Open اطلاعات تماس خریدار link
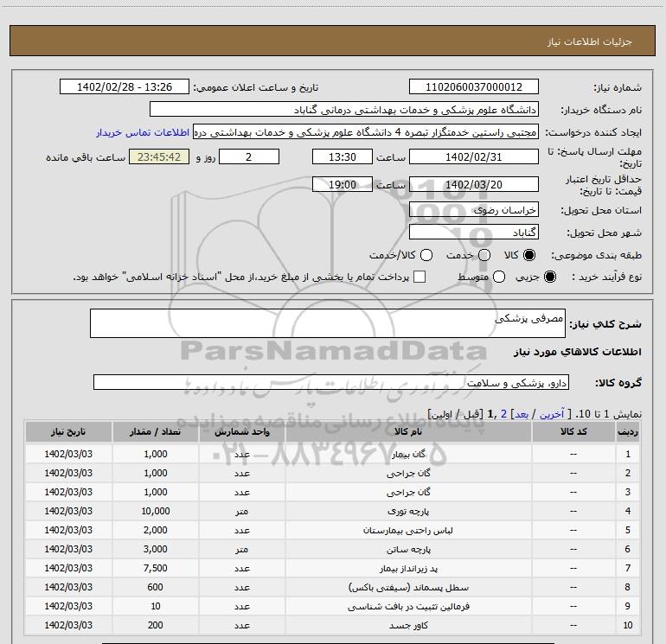The height and width of the screenshot is (644, 666). pyautogui.click(x=143, y=132)
